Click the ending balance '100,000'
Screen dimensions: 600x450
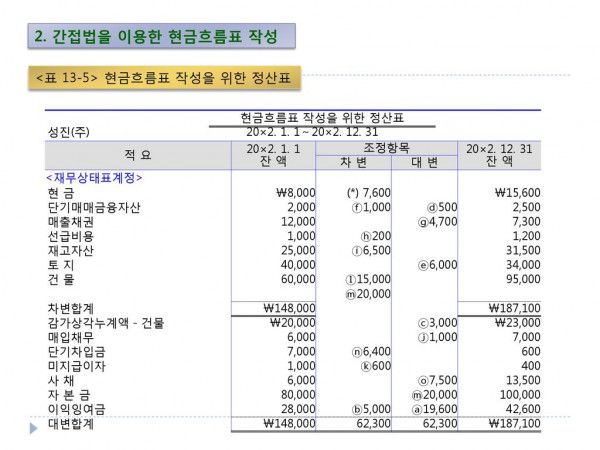[x=520, y=395]
